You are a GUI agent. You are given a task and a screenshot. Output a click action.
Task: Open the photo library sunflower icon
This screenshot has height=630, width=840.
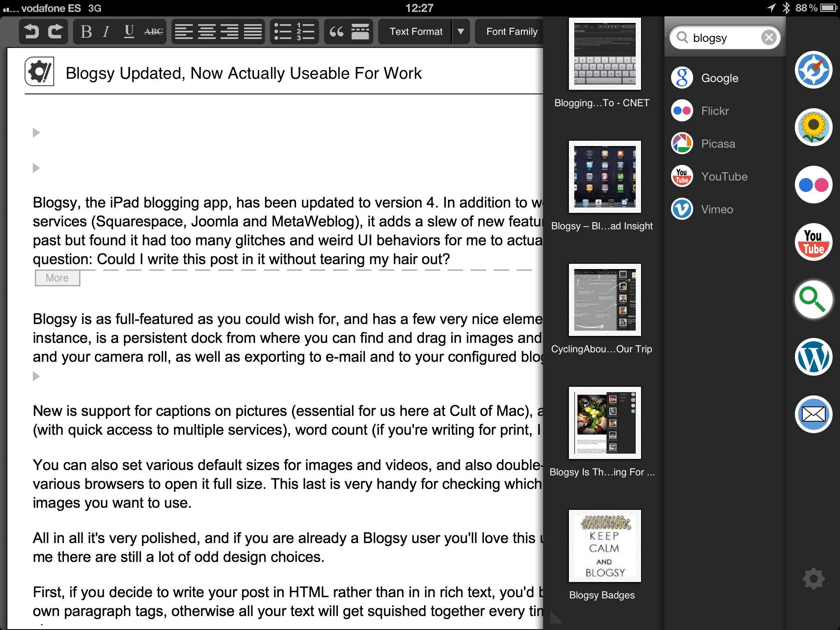coord(813,127)
